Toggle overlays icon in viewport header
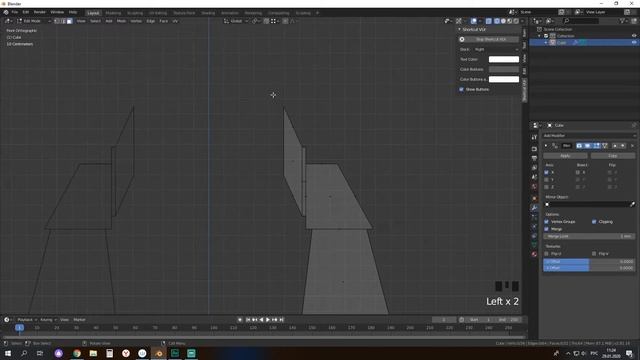This screenshot has width=640, height=360. tap(473, 21)
